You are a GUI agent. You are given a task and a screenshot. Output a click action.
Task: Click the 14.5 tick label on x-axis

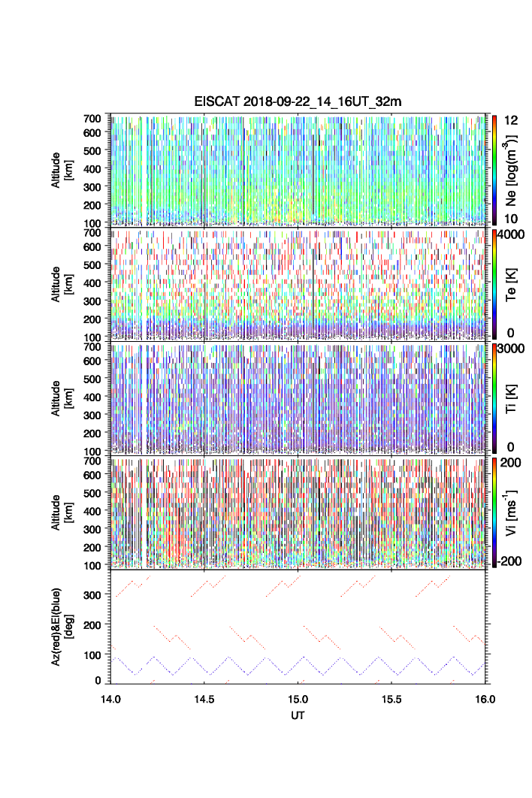[x=205, y=698]
